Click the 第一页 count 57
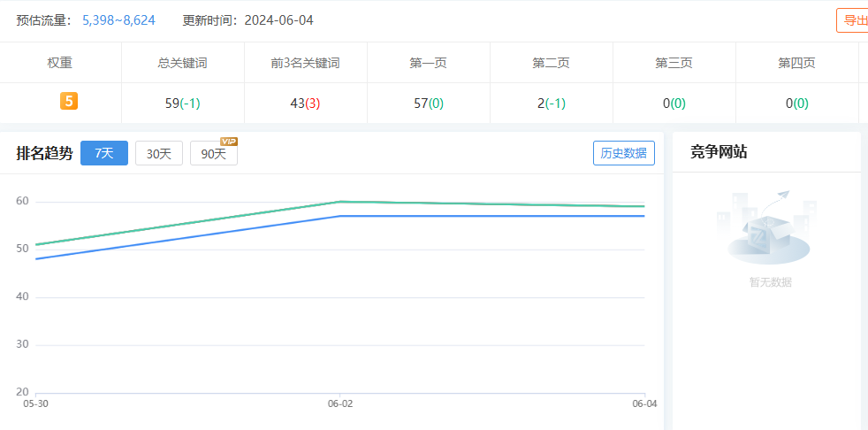The height and width of the screenshot is (430, 868). [421, 104]
